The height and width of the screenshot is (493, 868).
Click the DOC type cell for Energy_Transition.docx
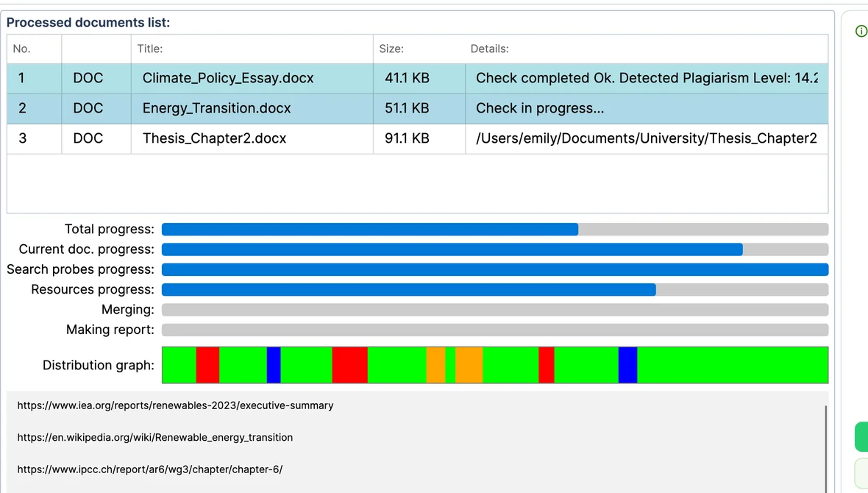tap(96, 108)
